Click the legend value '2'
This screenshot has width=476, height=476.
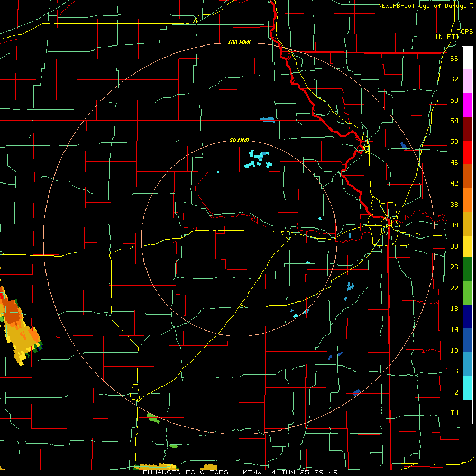point(456,392)
